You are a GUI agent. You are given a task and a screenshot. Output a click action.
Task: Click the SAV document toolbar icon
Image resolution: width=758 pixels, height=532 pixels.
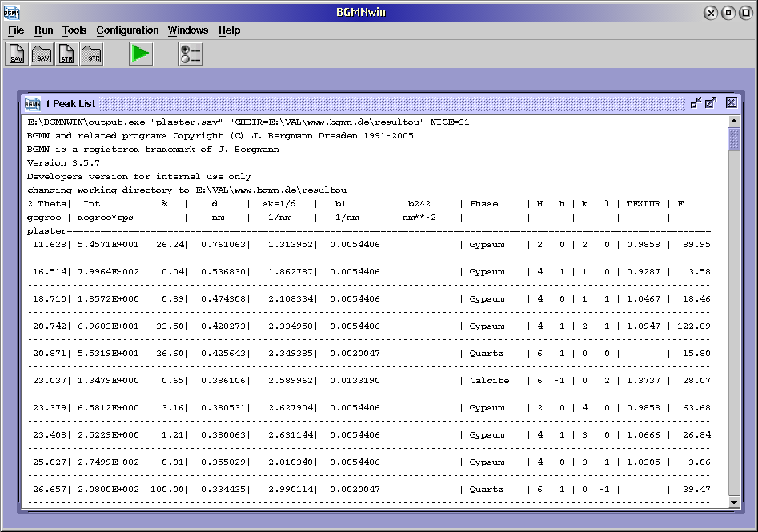click(x=17, y=54)
